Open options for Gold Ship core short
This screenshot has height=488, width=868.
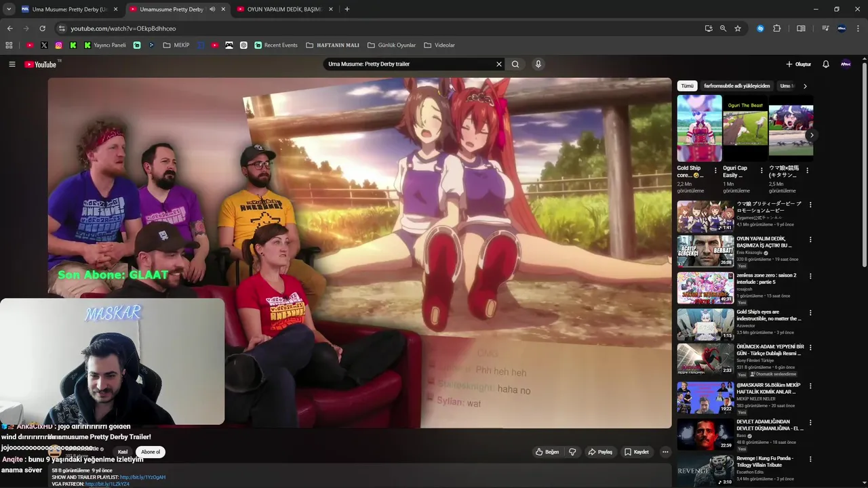715,171
